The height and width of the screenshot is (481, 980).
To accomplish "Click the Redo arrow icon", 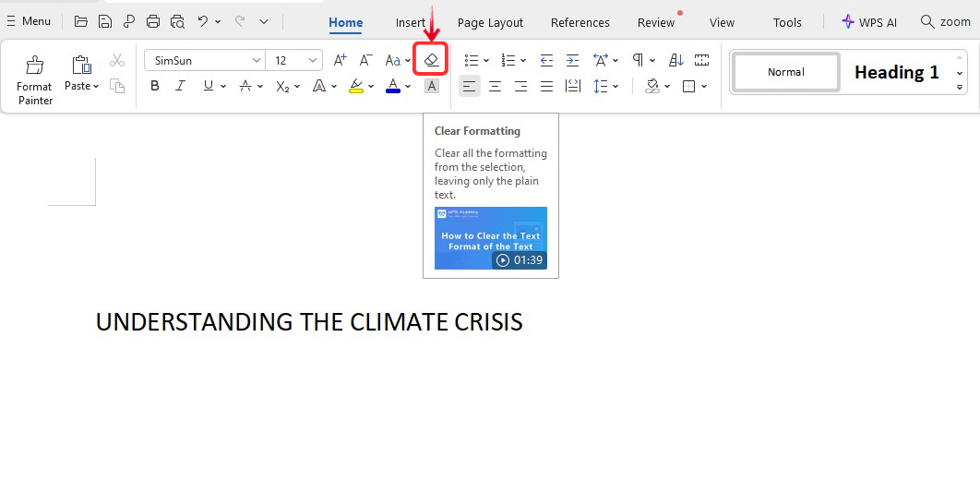I will (x=239, y=21).
